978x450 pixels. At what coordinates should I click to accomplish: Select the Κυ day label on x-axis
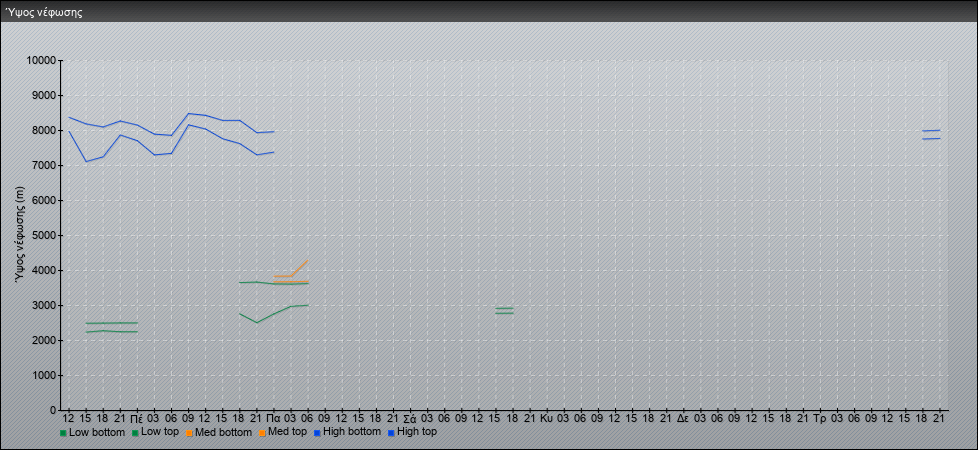coord(546,417)
